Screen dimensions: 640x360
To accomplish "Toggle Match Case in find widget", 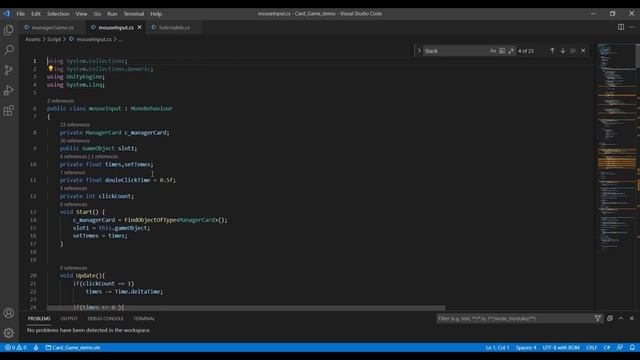I will point(493,51).
